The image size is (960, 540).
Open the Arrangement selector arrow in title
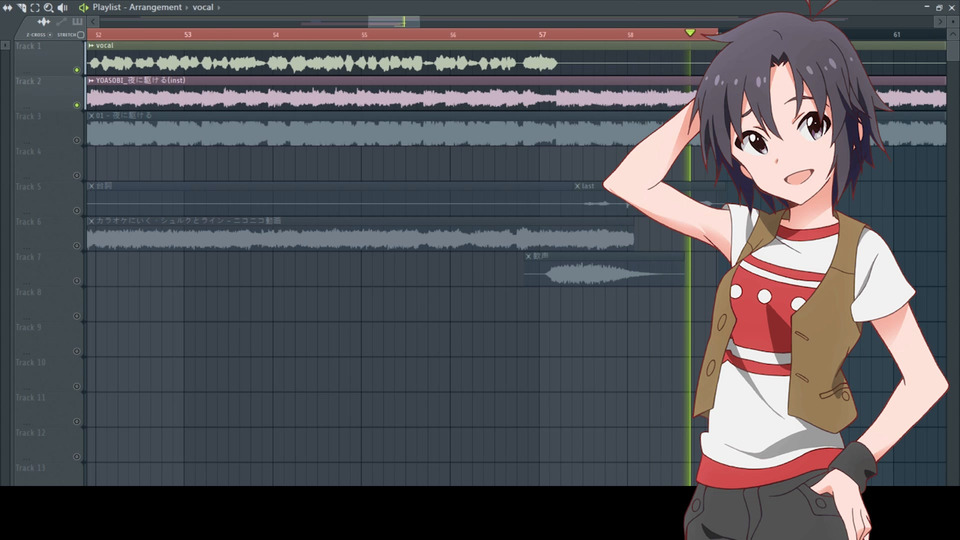(187, 7)
